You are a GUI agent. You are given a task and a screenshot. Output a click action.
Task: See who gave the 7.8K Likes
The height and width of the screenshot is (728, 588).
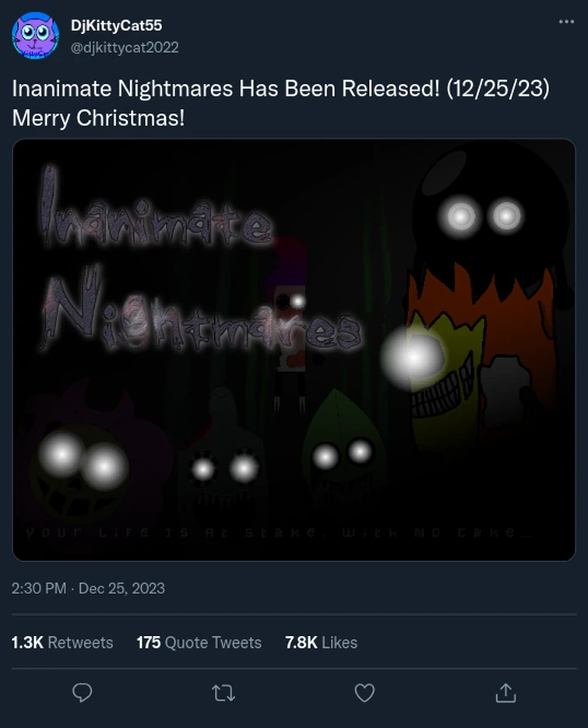tap(320, 642)
